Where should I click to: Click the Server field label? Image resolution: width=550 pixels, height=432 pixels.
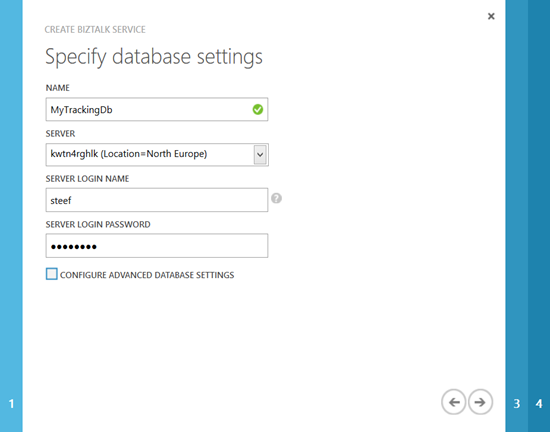click(60, 134)
